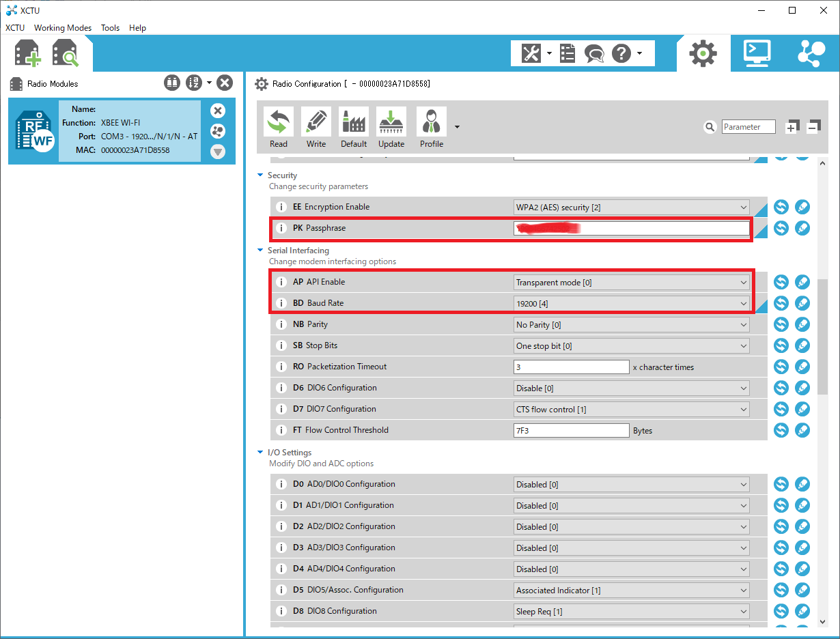
Task: Open the DIO8 Configuration dropdown
Action: (x=631, y=611)
